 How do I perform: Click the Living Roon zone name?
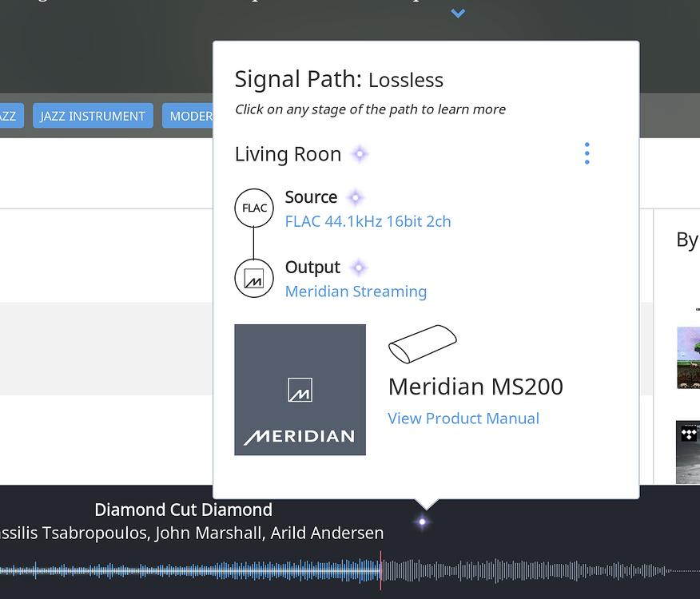pos(288,153)
